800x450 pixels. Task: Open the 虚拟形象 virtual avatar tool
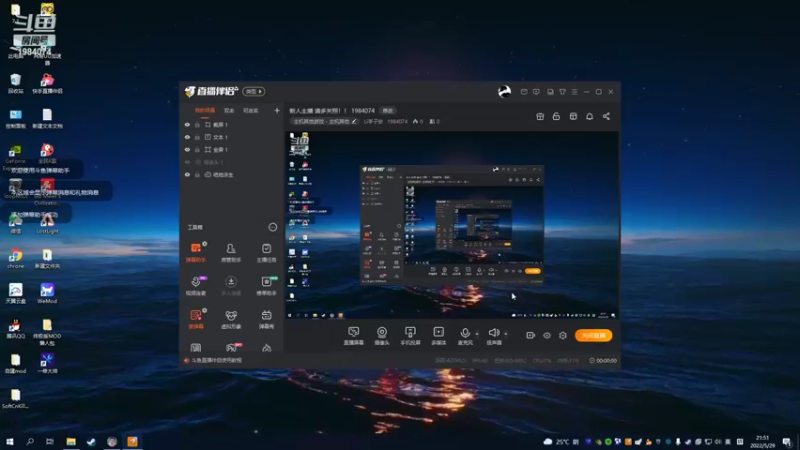click(231, 319)
